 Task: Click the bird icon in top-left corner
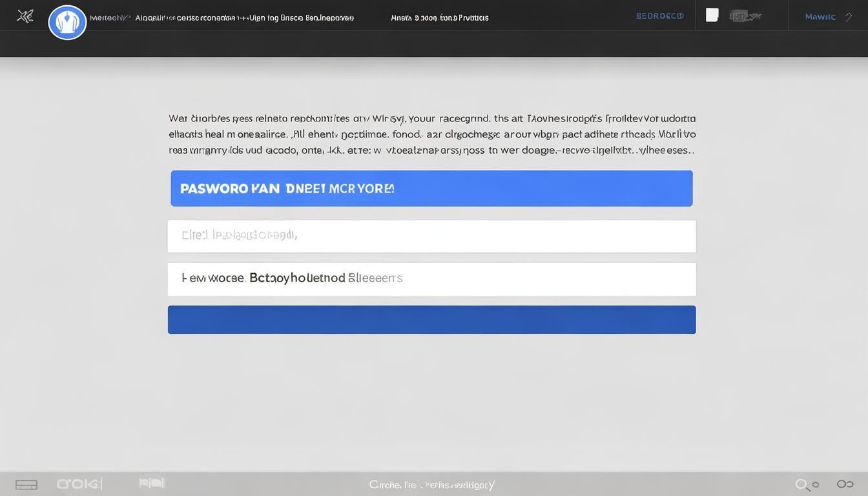(x=25, y=16)
